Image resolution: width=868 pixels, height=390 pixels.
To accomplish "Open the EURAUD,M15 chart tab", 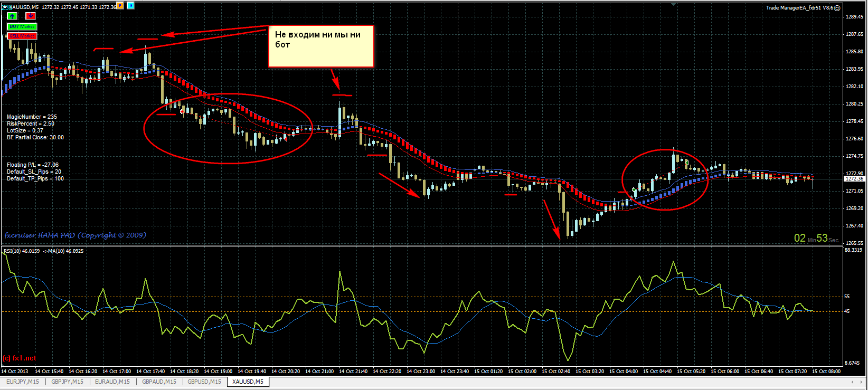I will pyautogui.click(x=112, y=382).
